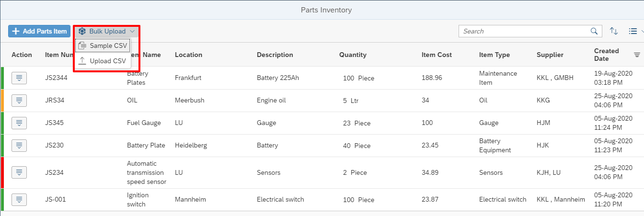Open action menu for item JS230
Image resolution: width=644 pixels, height=216 pixels.
tap(19, 146)
